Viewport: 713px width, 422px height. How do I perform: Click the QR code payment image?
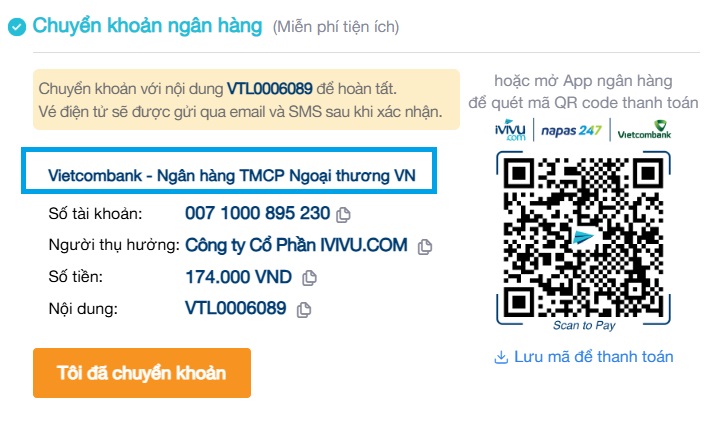(x=583, y=237)
